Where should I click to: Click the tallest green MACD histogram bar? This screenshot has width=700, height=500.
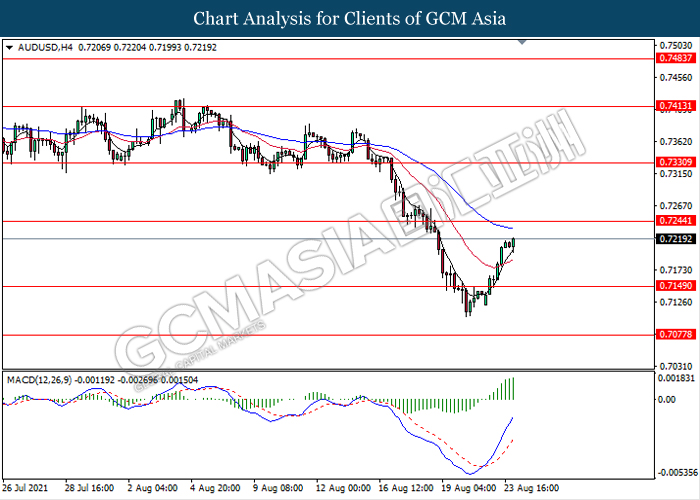click(515, 389)
